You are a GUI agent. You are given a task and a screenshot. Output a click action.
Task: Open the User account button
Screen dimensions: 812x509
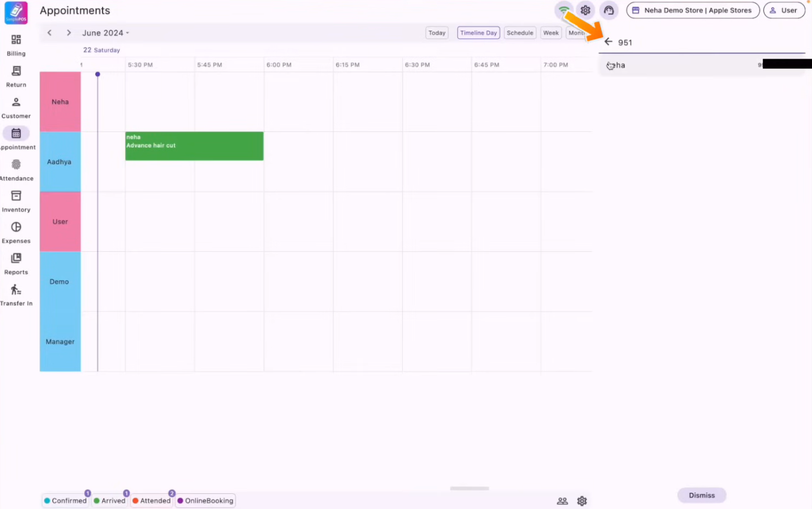pyautogui.click(x=784, y=10)
